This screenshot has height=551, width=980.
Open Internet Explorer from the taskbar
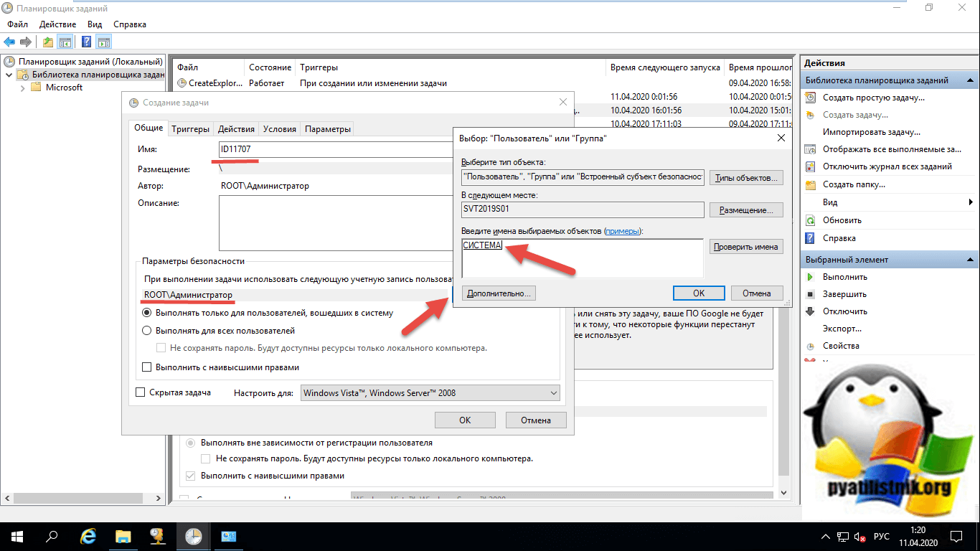88,536
